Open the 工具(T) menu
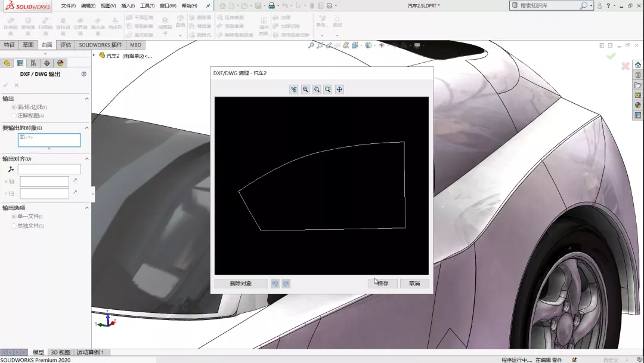This screenshot has width=644, height=363. coord(147,6)
